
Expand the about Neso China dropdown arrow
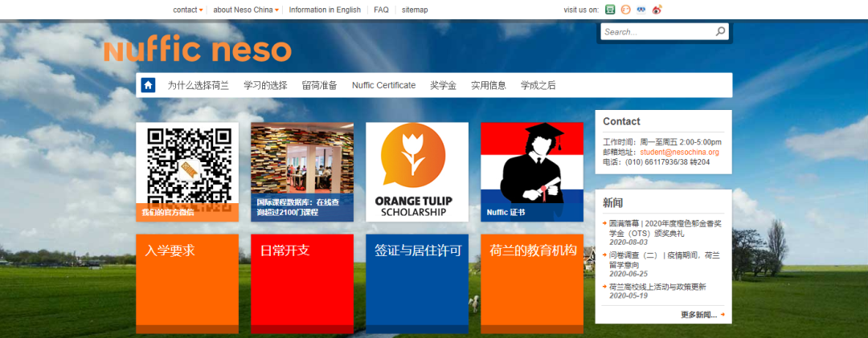(x=276, y=10)
